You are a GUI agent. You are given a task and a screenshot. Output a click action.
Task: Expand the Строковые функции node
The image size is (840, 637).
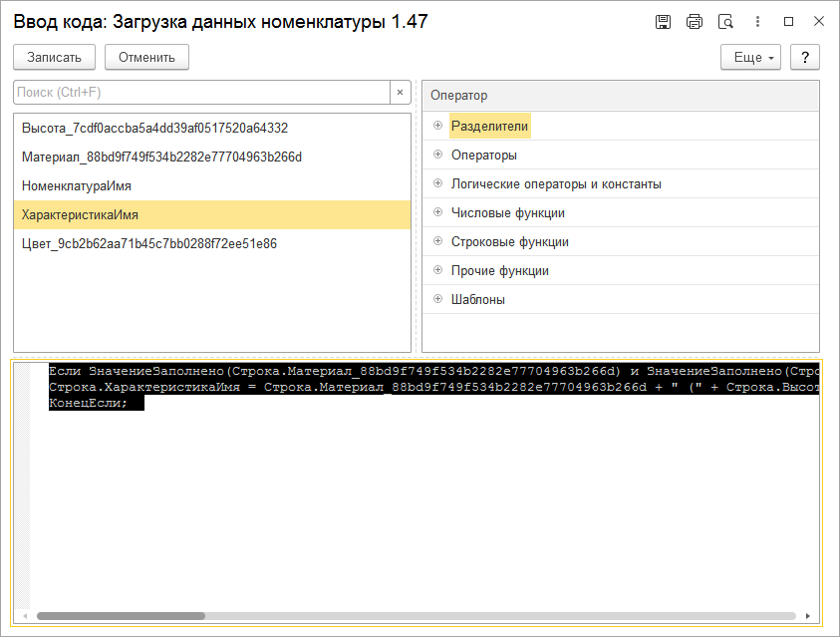[437, 241]
